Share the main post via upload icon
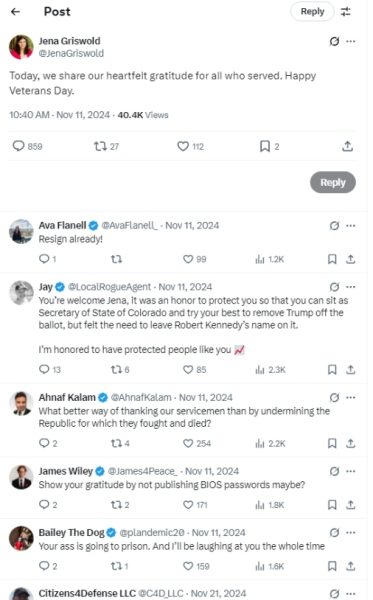This screenshot has width=373, height=600. 347,146
